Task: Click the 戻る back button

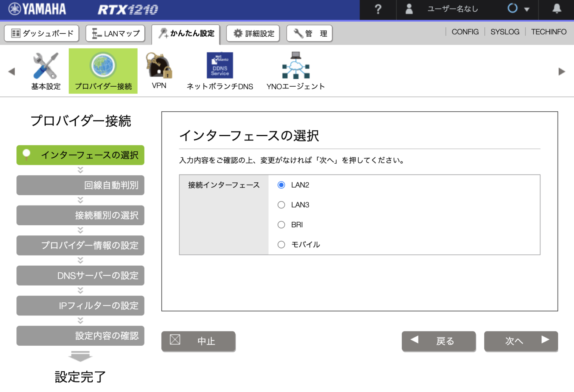Action: (439, 341)
